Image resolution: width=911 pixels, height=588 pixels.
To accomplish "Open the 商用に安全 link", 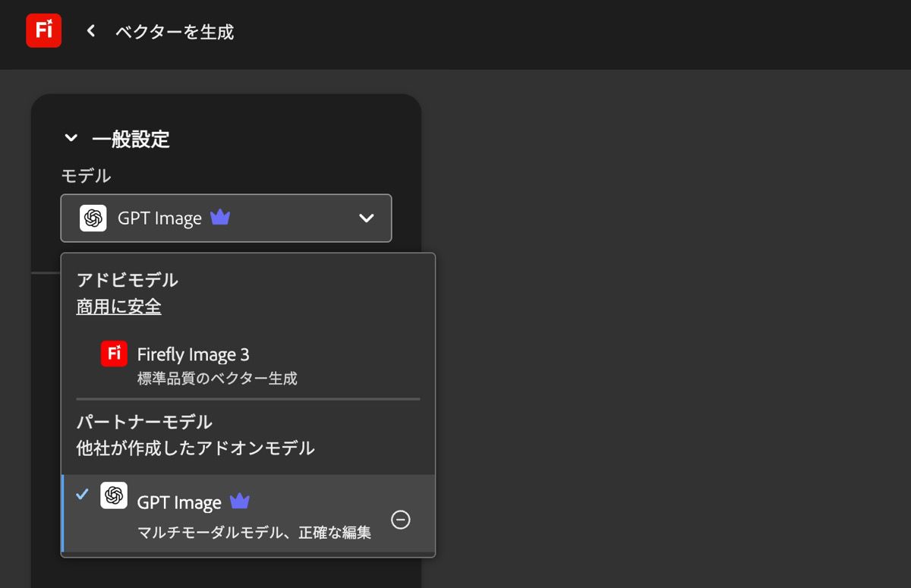I will 118,307.
